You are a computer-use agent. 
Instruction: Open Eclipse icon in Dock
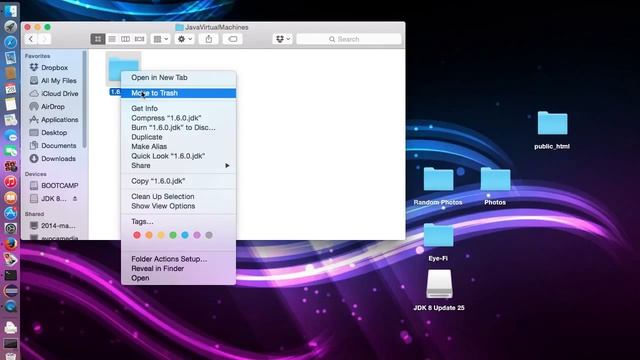point(11,291)
